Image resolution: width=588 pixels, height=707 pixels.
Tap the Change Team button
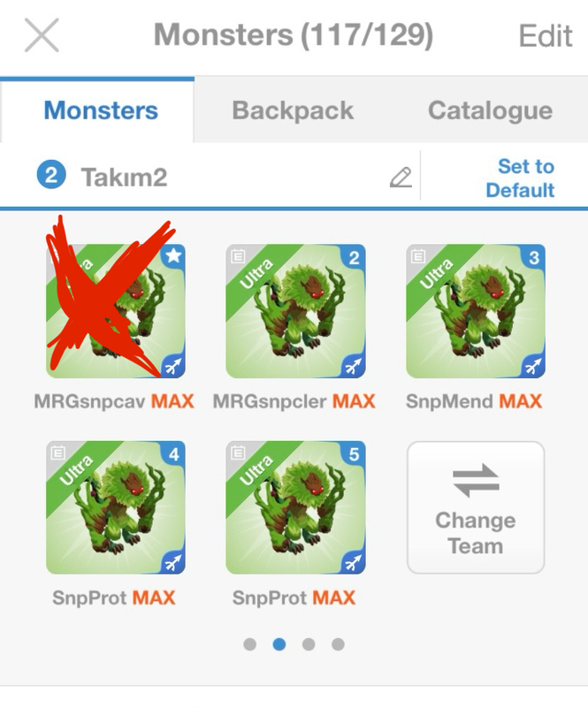point(476,507)
